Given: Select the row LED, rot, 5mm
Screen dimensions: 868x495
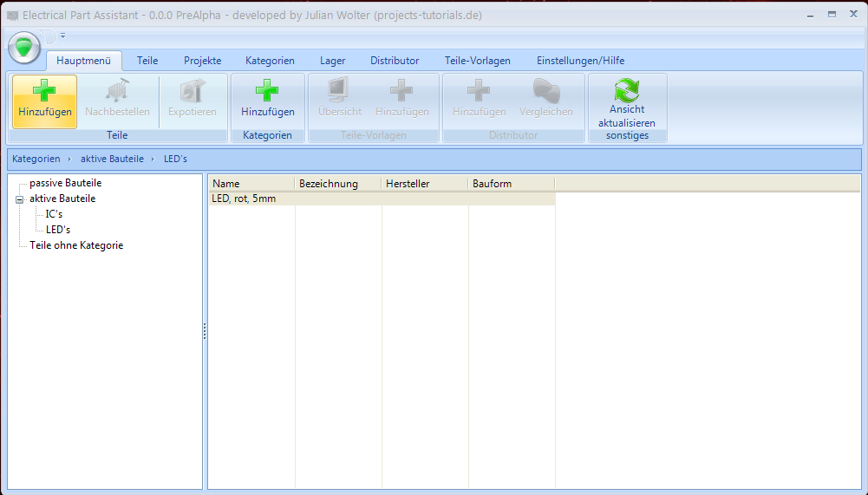Looking at the screenshot, I should [x=382, y=199].
